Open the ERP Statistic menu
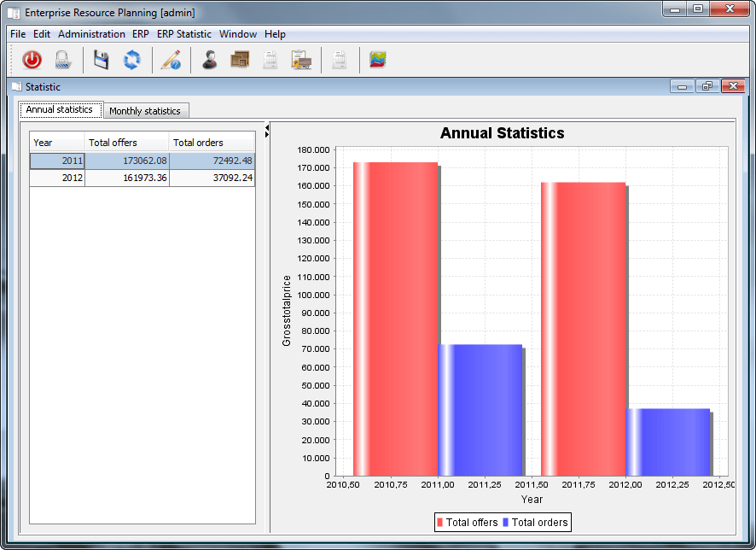Image resolution: width=756 pixels, height=550 pixels. 183,34
